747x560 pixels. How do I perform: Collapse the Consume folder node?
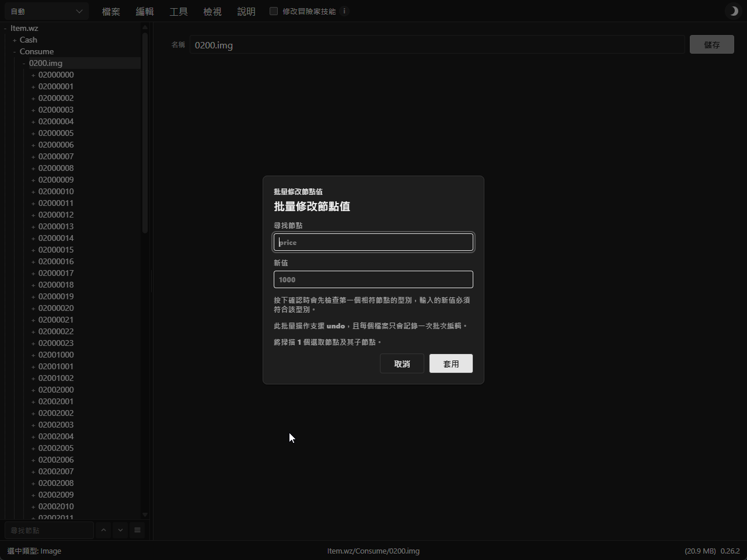pyautogui.click(x=15, y=52)
